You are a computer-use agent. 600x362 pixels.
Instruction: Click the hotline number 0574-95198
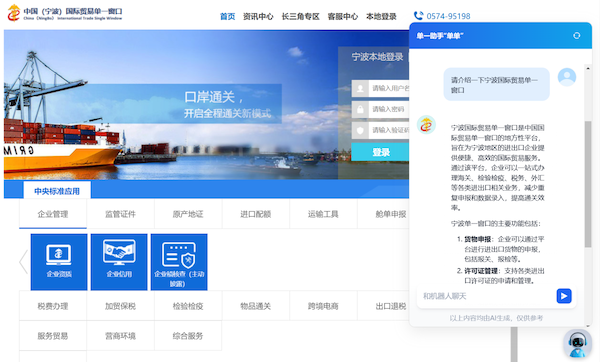[448, 16]
